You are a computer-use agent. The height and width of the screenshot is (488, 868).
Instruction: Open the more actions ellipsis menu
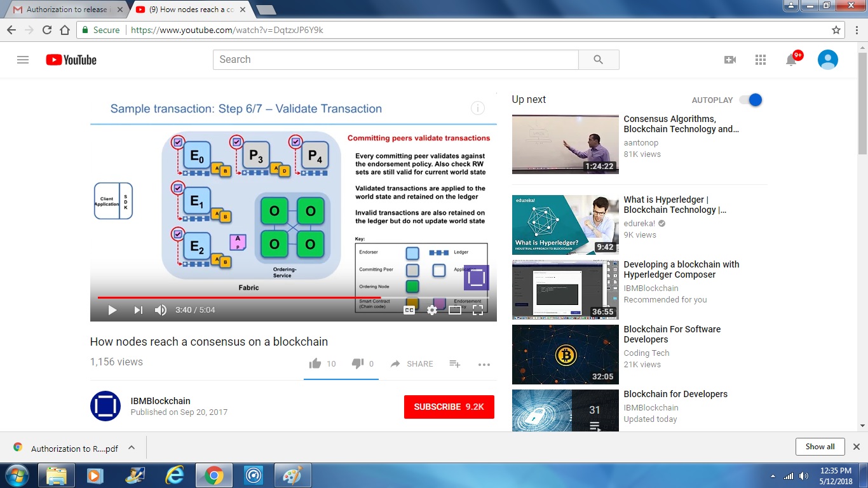click(484, 365)
